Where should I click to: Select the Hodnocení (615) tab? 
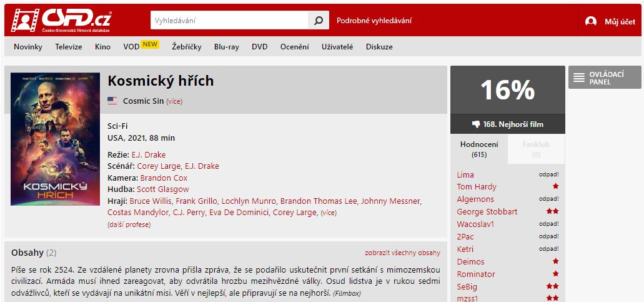(x=479, y=149)
